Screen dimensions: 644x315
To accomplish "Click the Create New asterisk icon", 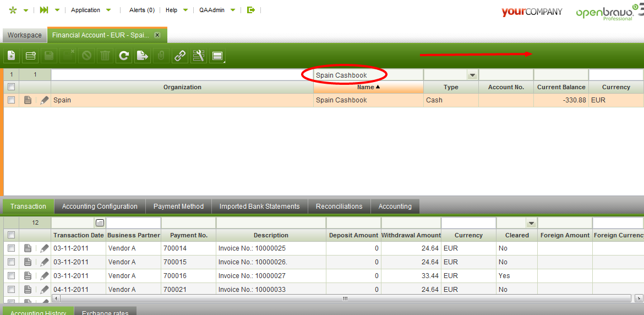I will click(13, 10).
